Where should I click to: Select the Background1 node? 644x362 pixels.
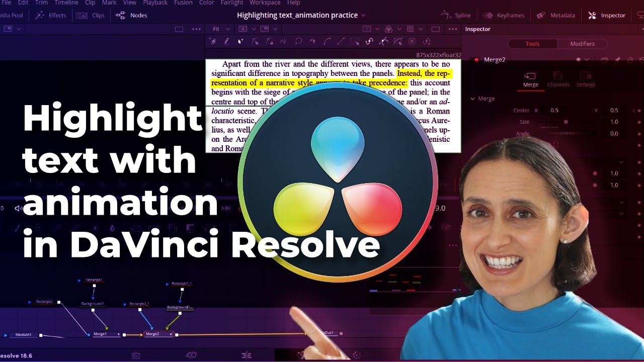click(93, 304)
